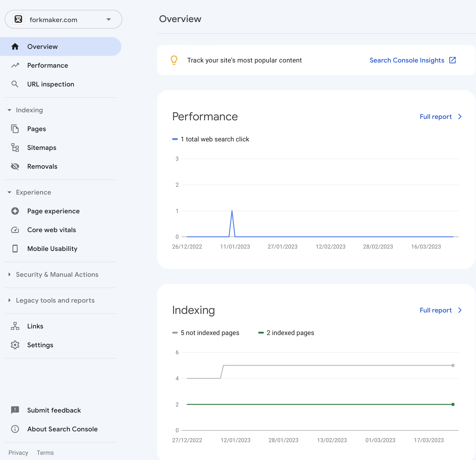The height and width of the screenshot is (460, 476).
Task: Click the forkmaker.com site favicon
Action: [18, 19]
